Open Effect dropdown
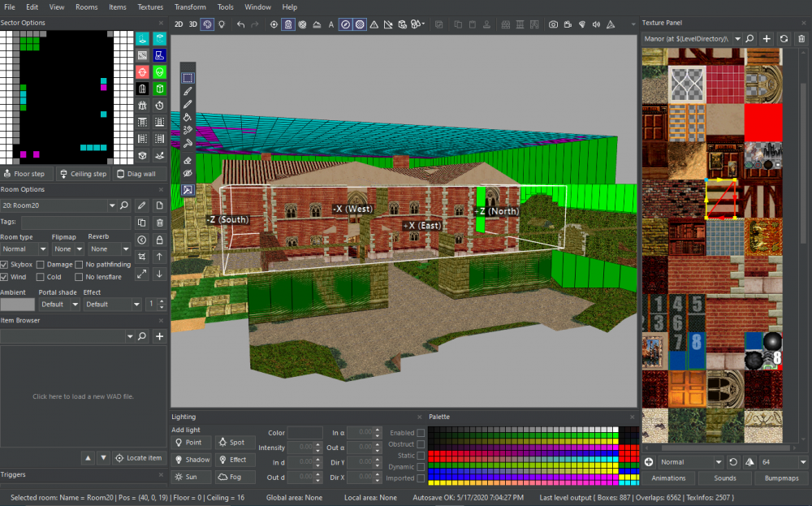The image size is (812, 506). pos(112,304)
